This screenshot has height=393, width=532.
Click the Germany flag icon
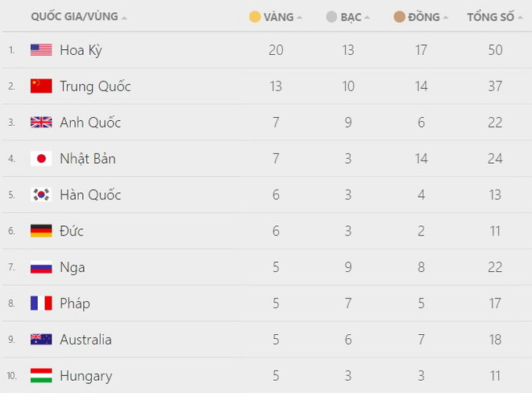(x=41, y=231)
